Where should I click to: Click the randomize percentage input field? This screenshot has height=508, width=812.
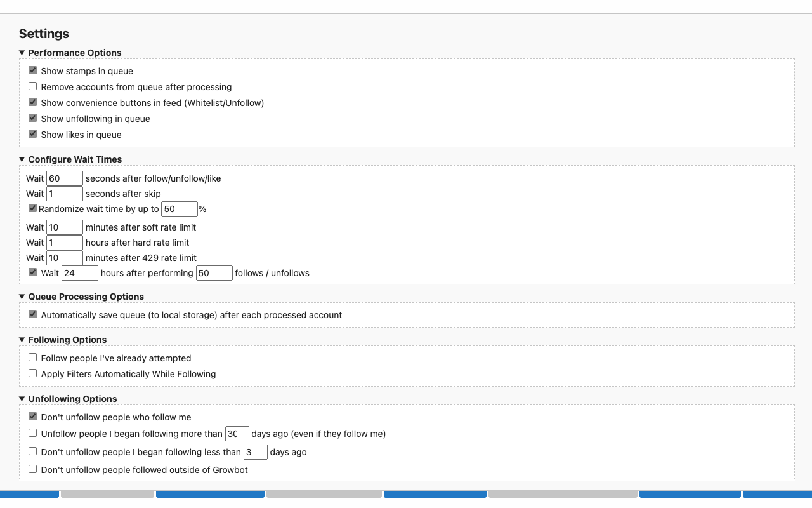(x=180, y=209)
